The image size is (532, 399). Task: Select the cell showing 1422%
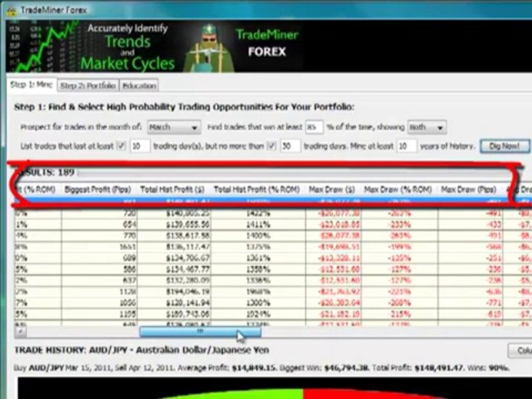click(258, 213)
